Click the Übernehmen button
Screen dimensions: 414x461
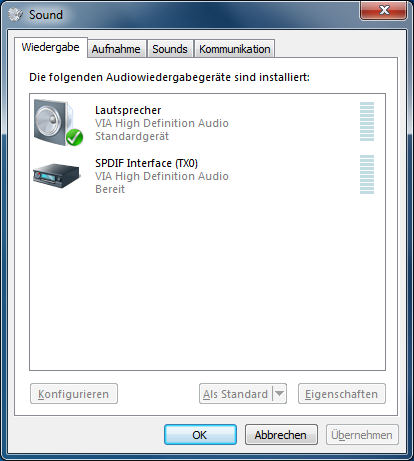pos(362,435)
